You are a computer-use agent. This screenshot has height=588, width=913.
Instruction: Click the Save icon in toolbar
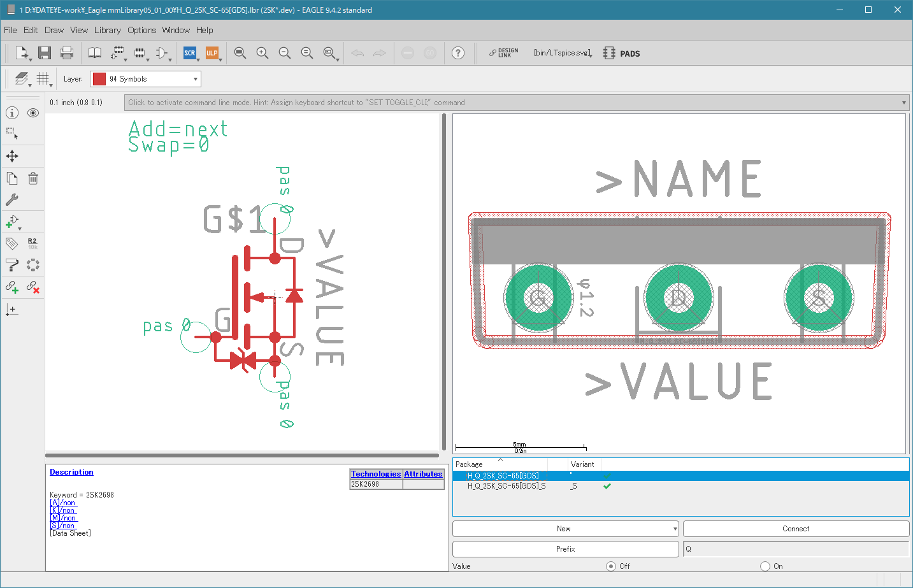tap(44, 53)
